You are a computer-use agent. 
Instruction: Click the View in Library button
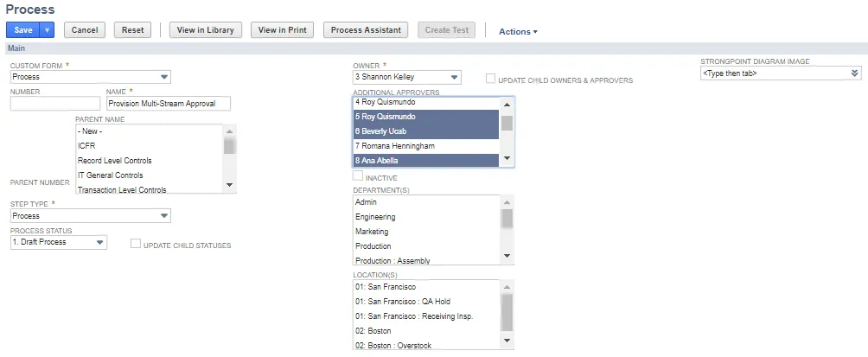[x=206, y=30]
